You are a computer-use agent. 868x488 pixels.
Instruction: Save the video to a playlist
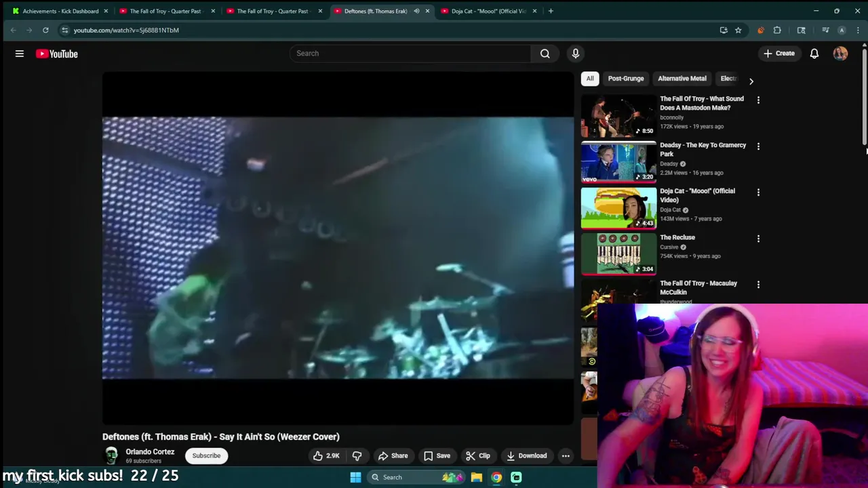(437, 455)
